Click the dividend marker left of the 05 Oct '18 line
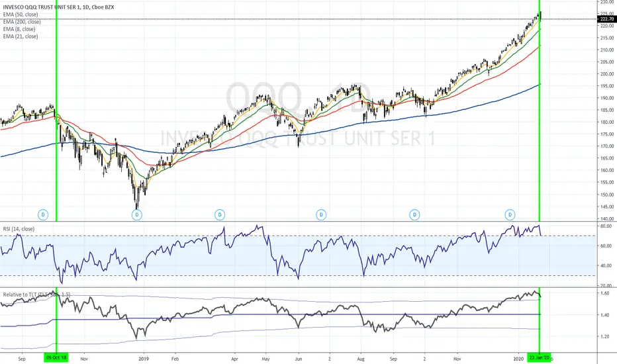 [x=43, y=215]
